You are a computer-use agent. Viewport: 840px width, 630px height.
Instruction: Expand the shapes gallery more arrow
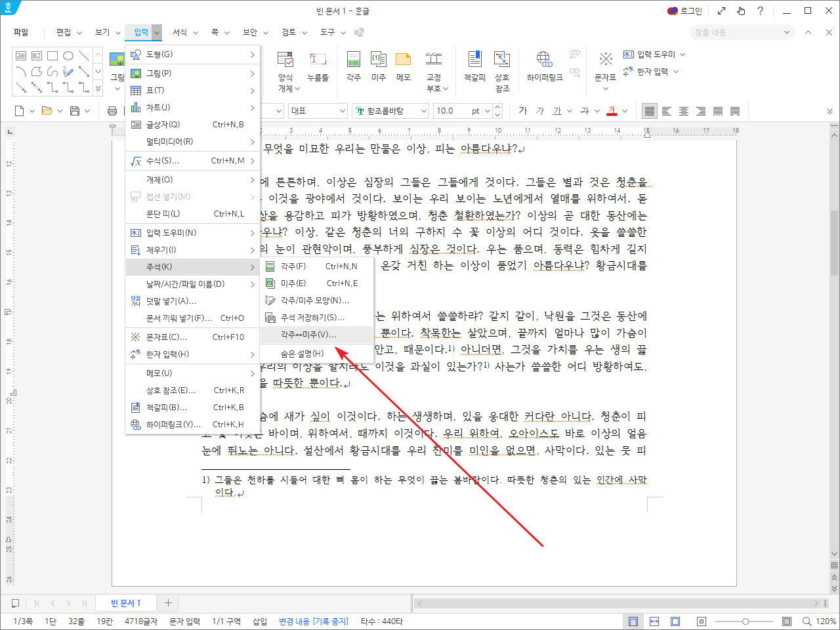(x=98, y=88)
